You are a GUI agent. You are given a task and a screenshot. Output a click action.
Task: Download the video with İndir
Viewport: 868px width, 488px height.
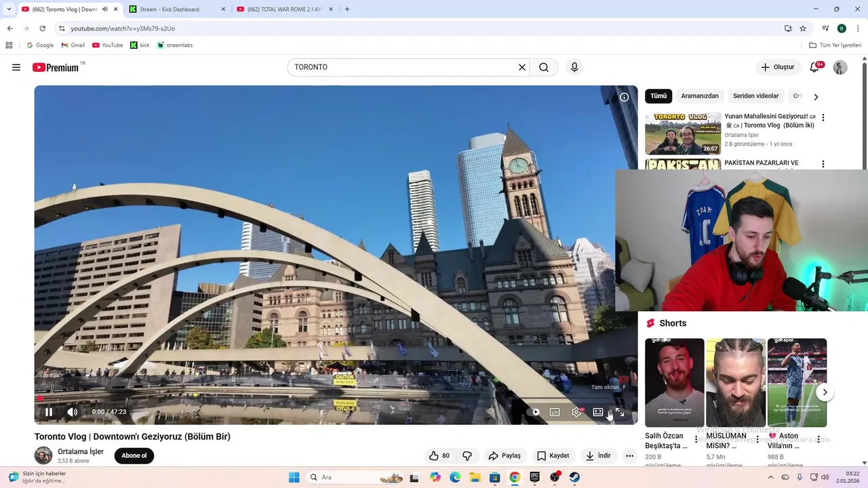(599, 455)
